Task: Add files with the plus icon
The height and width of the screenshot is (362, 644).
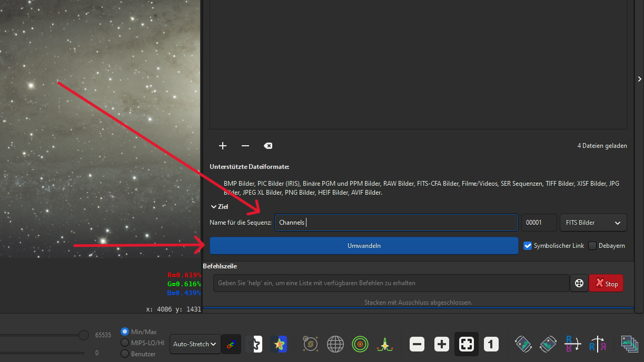Action: (x=223, y=146)
